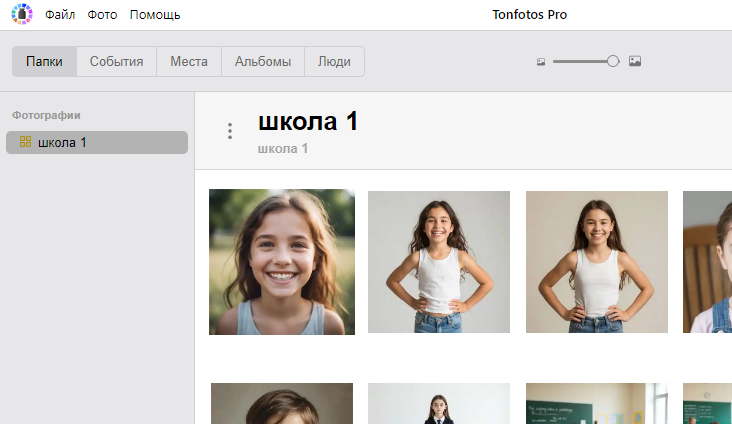Open the three-dot options menu
Image resolution: width=732 pixels, height=424 pixels.
point(230,131)
